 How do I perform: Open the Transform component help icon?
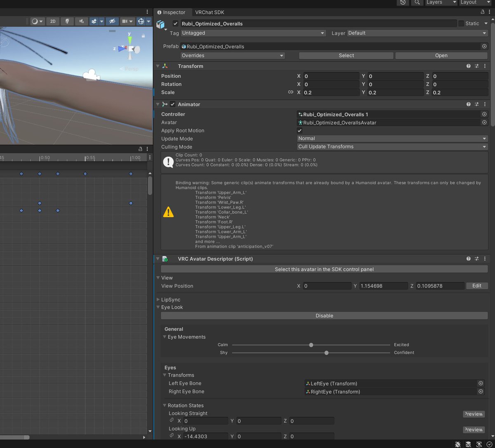pos(468,66)
